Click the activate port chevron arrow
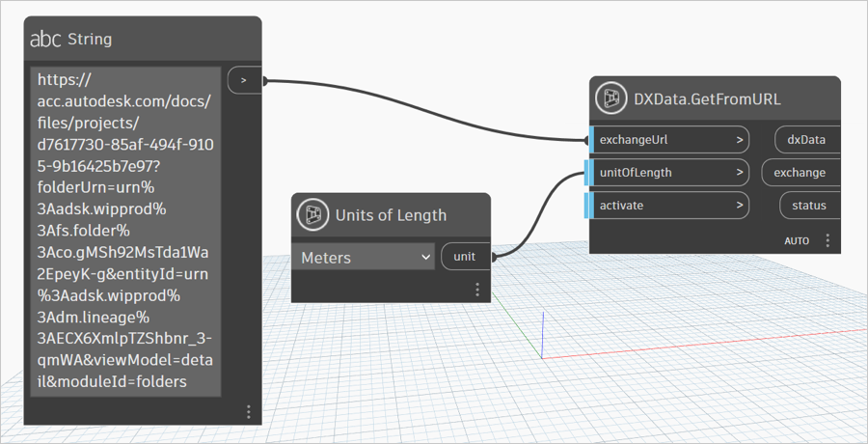The width and height of the screenshot is (868, 444). (740, 205)
